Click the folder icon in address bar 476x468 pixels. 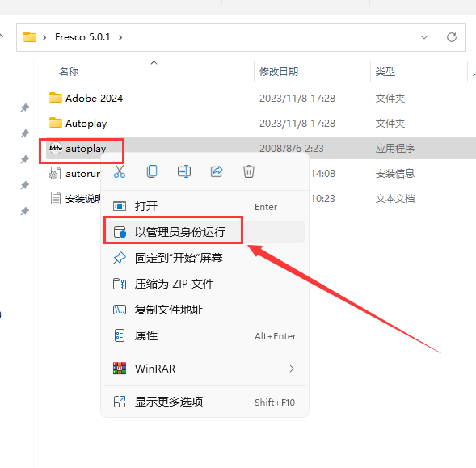(x=30, y=36)
